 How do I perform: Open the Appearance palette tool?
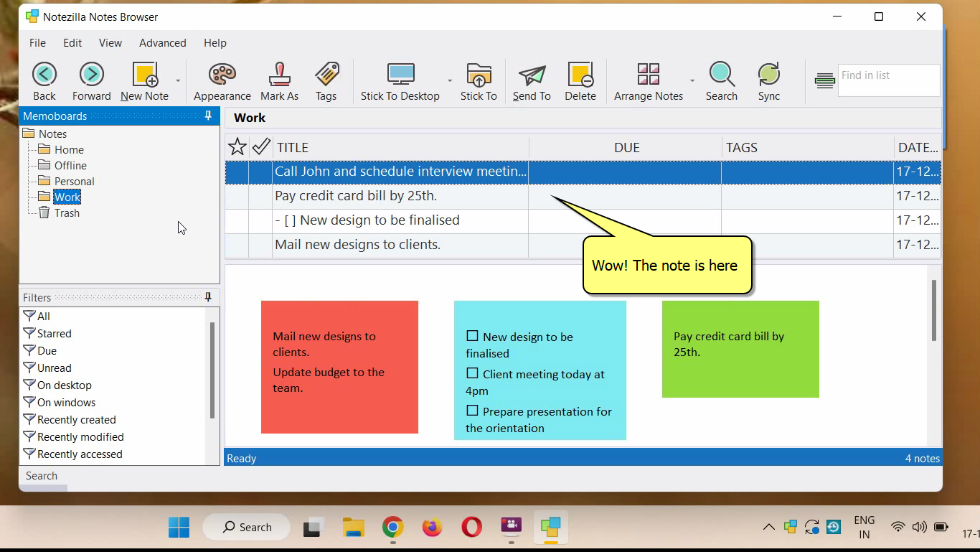pos(222,81)
